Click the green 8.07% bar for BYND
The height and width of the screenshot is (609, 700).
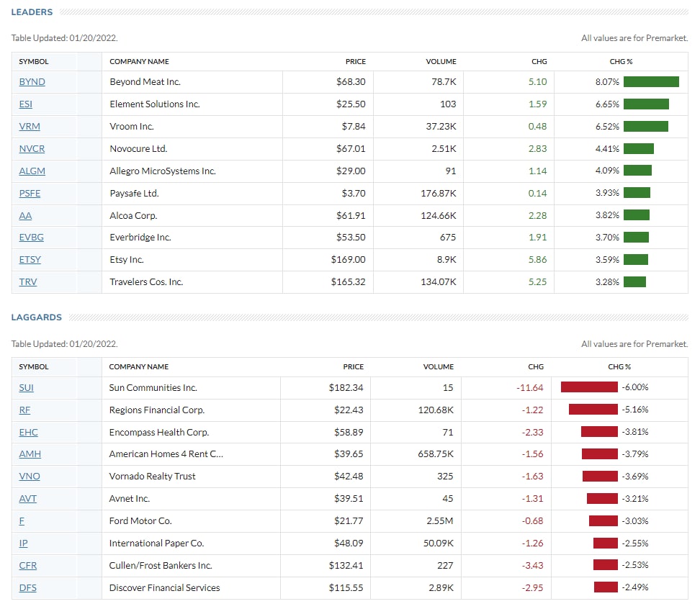(x=651, y=81)
